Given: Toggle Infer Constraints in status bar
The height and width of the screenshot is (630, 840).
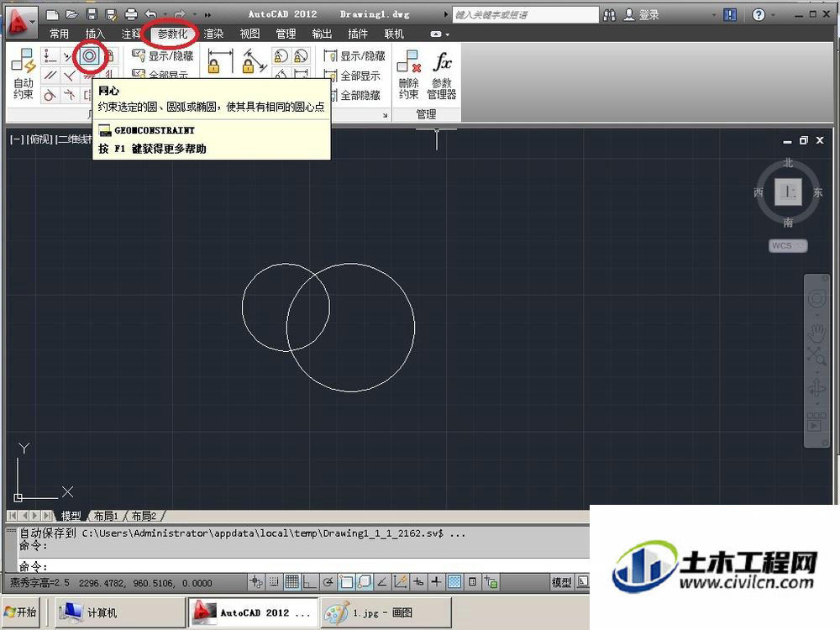Looking at the screenshot, I should point(256,582).
